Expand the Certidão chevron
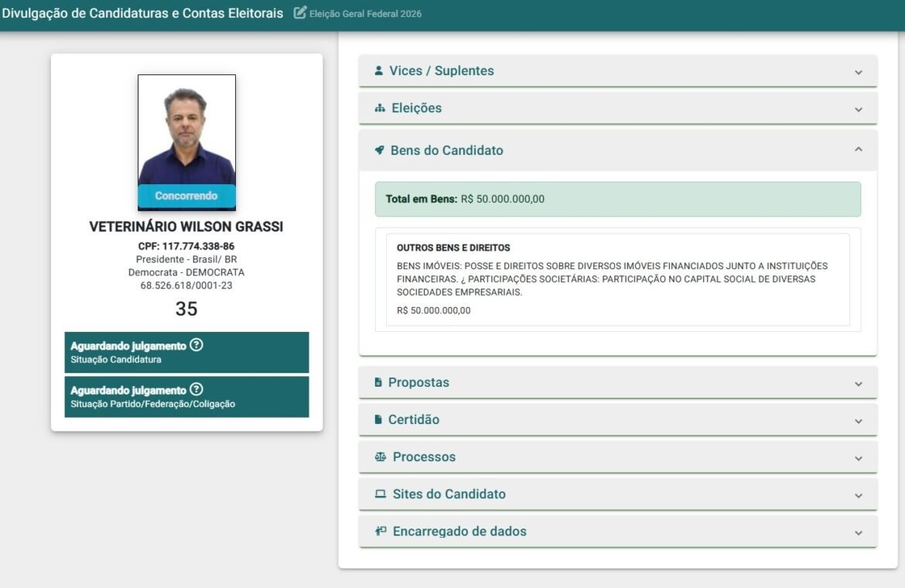Image resolution: width=905 pixels, height=588 pixels. pos(859,421)
